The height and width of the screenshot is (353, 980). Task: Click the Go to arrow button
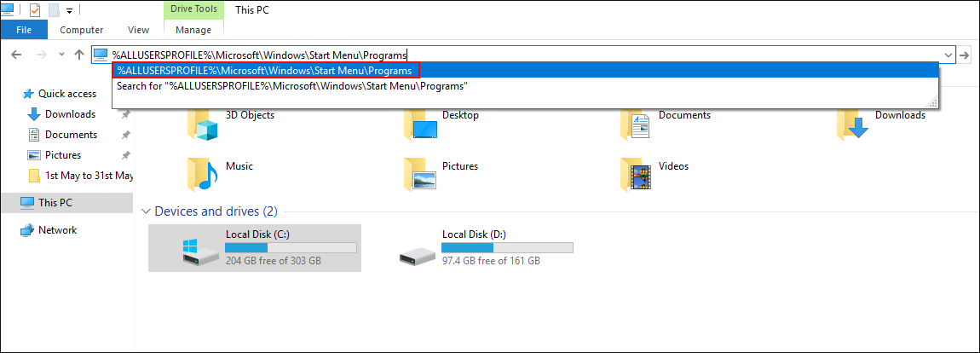(x=965, y=55)
